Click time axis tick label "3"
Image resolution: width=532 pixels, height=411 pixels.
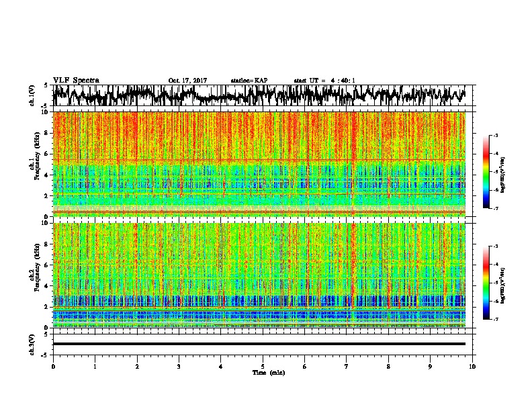[179, 367]
